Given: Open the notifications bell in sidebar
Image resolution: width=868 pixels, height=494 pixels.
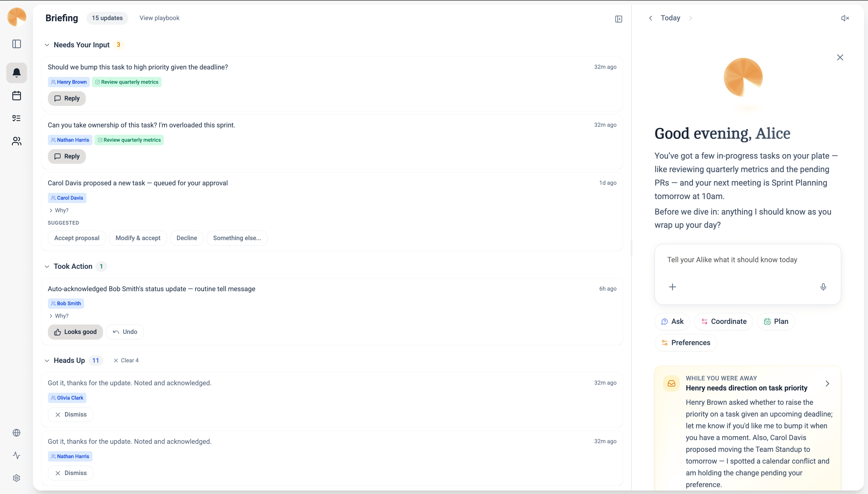Looking at the screenshot, I should click(x=16, y=73).
